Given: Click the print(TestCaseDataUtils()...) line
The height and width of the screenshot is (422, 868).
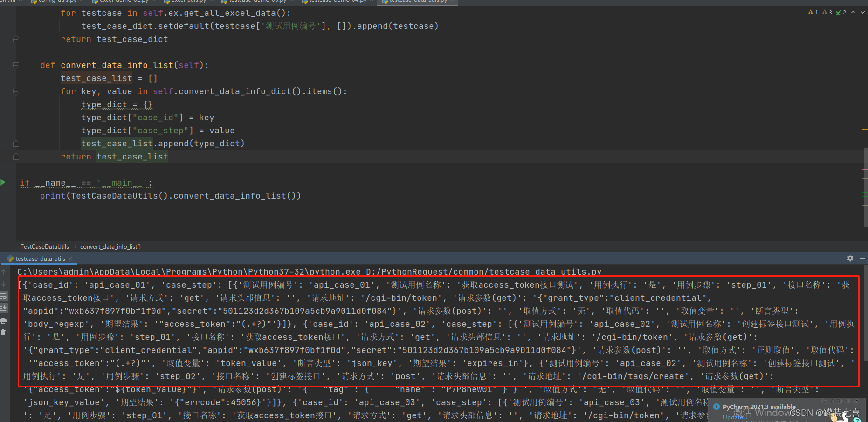Looking at the screenshot, I should 171,196.
